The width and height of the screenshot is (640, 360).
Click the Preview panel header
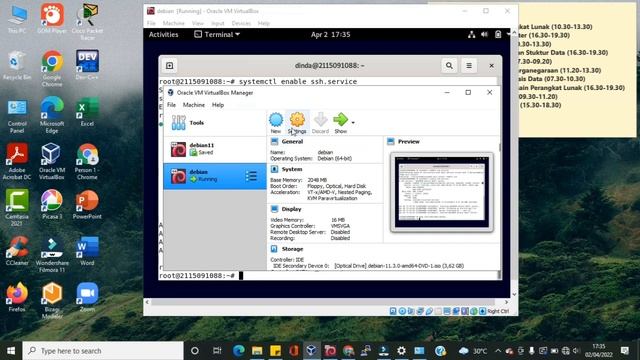[409, 142]
